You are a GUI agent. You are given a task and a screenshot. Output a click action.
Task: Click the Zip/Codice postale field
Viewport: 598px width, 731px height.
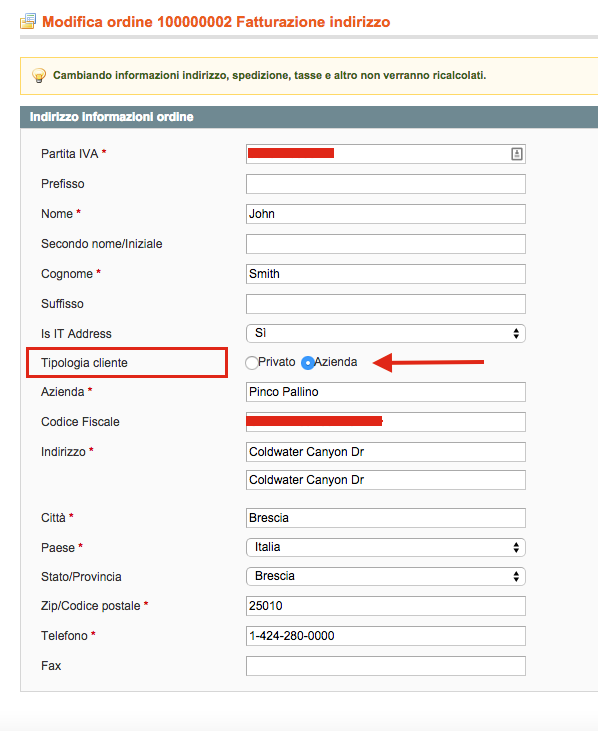(386, 606)
